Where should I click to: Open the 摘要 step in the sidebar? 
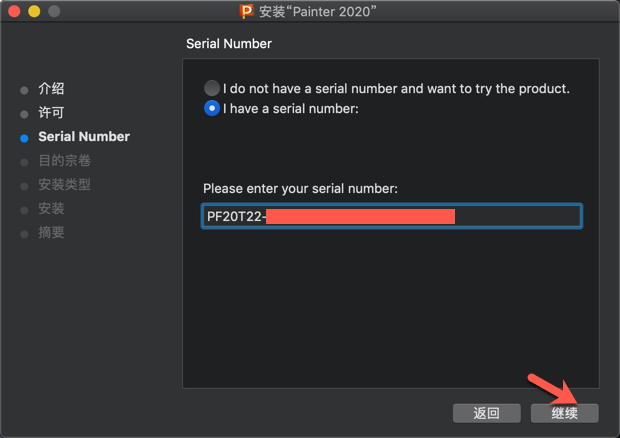[51, 233]
